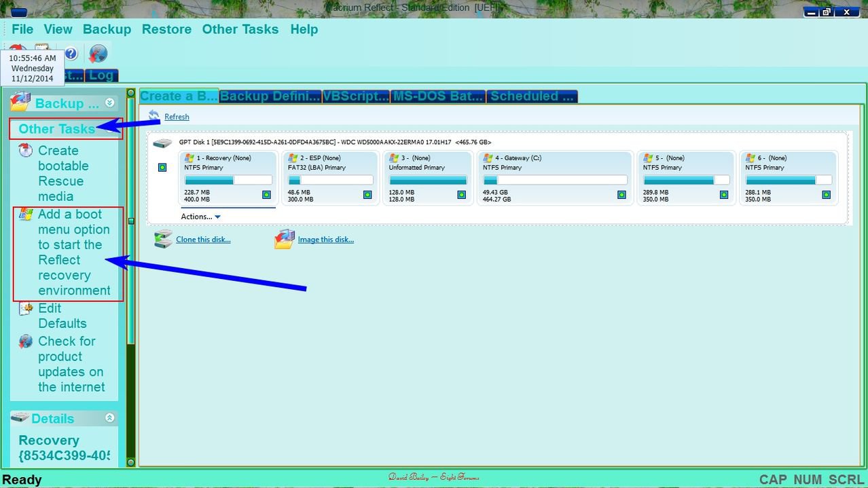Open the Actions... dropdown under the disk
868x488 pixels.
pos(201,217)
